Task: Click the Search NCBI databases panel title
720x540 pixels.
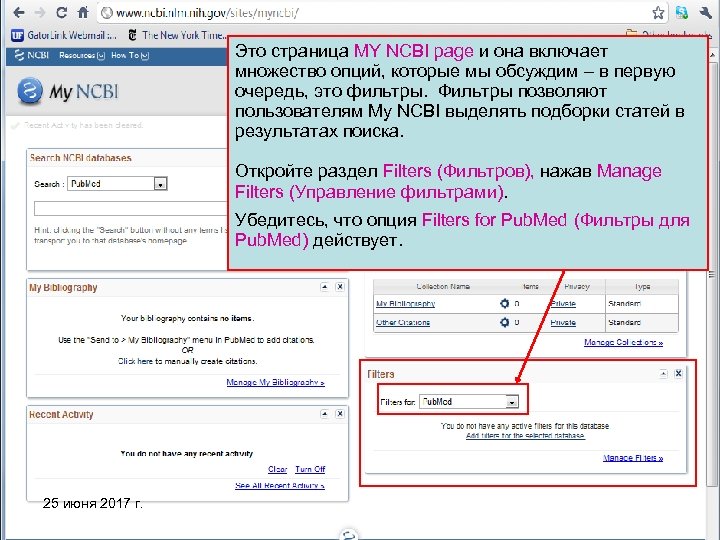Action: pyautogui.click(x=80, y=158)
